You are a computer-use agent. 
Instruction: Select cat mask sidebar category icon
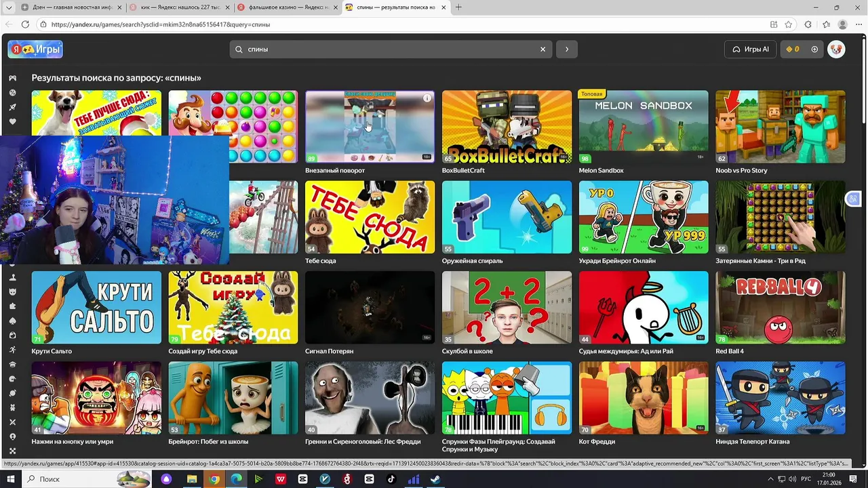(x=12, y=291)
